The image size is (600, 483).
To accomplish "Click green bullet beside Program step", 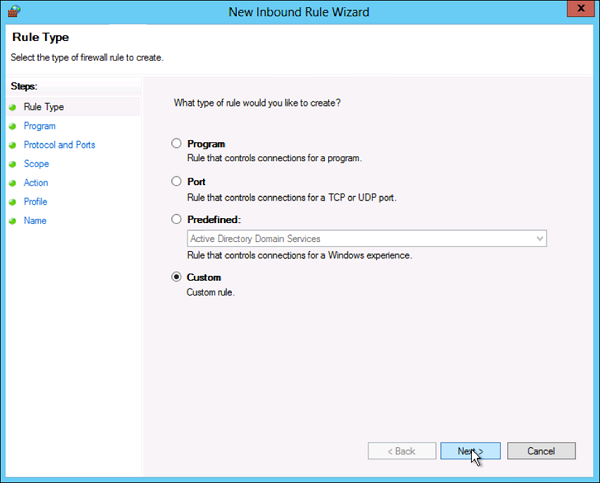I will 13,126.
